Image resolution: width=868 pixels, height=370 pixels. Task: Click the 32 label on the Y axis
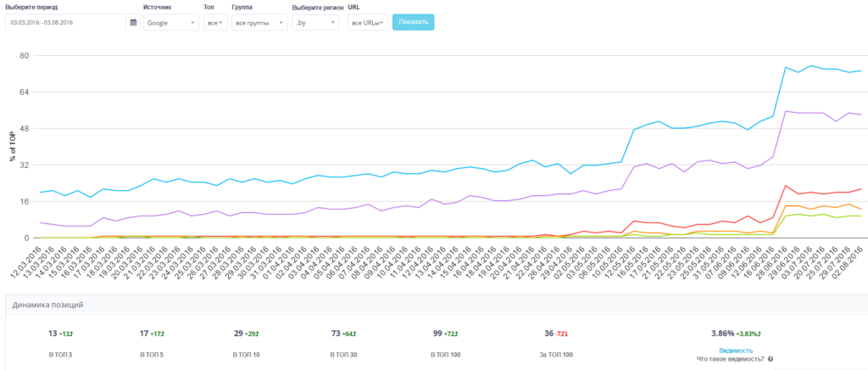(x=24, y=165)
